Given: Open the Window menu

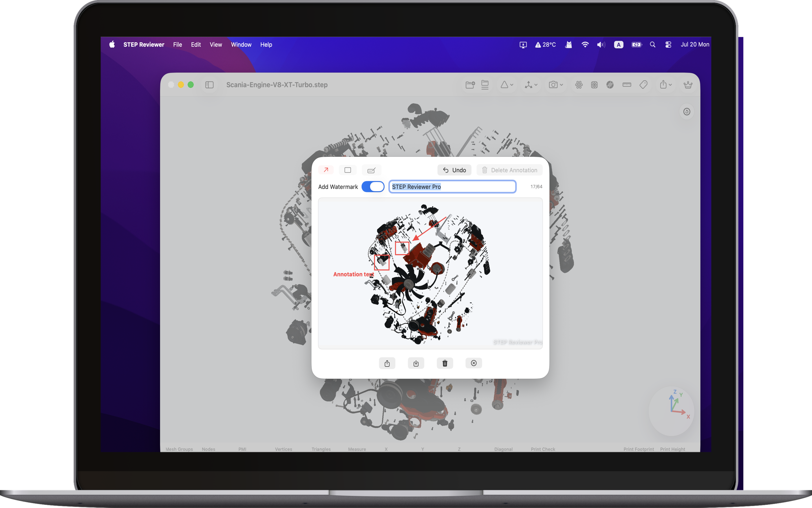Looking at the screenshot, I should [241, 44].
